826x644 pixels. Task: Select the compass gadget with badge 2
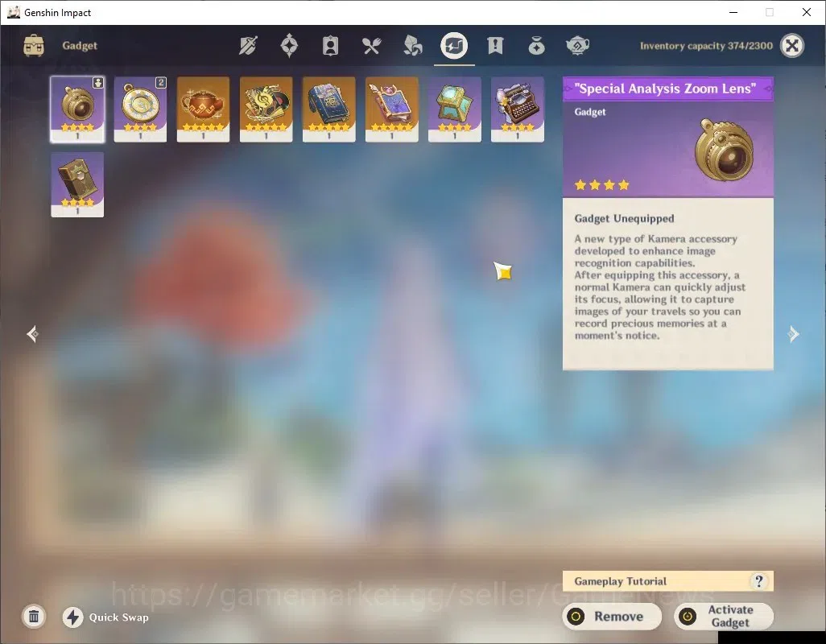(140, 109)
